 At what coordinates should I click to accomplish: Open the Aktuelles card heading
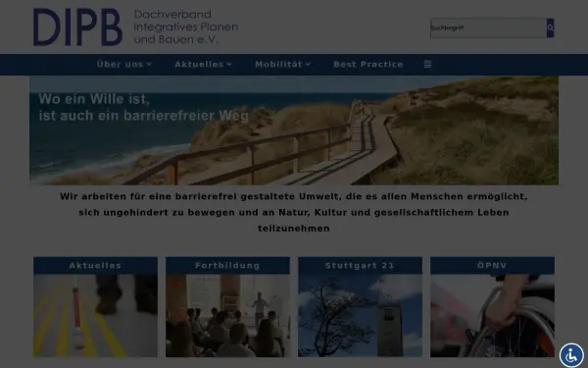point(95,266)
